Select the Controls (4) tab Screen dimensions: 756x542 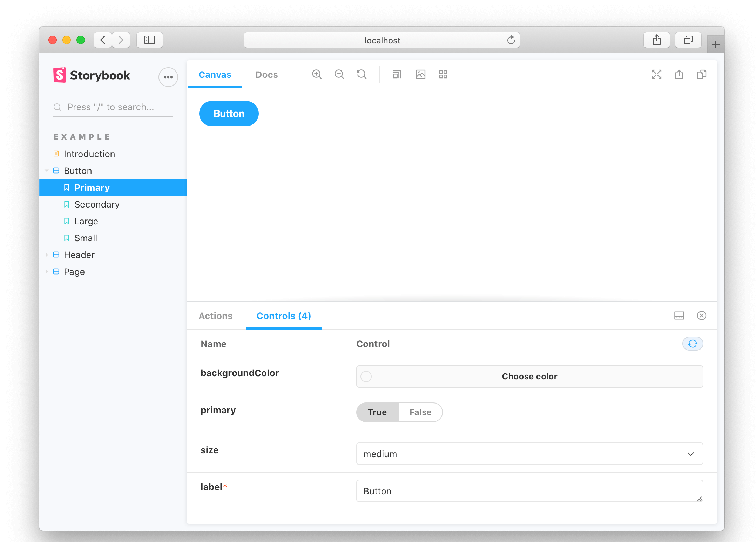coord(284,316)
